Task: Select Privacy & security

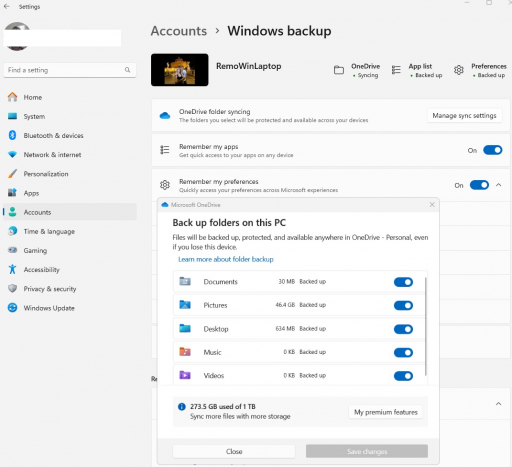Action: point(70,289)
